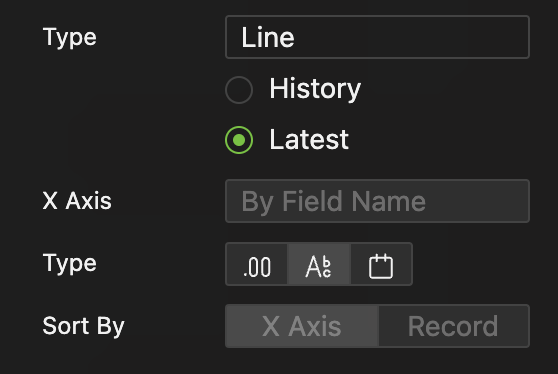Click the Line text in Type field
This screenshot has height=374, width=558.
[x=268, y=37]
